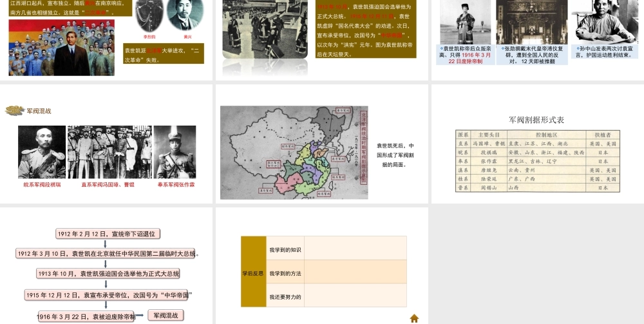
Task: Click the table cell 广东、广西
Action: [546, 179]
